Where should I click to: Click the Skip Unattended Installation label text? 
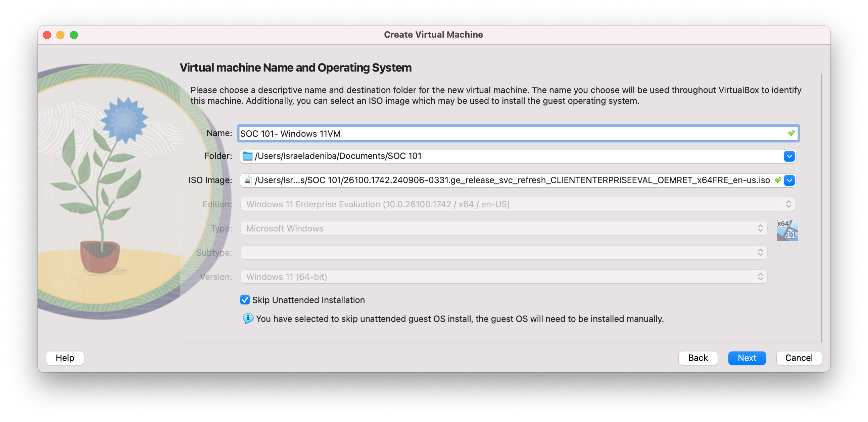tap(308, 300)
